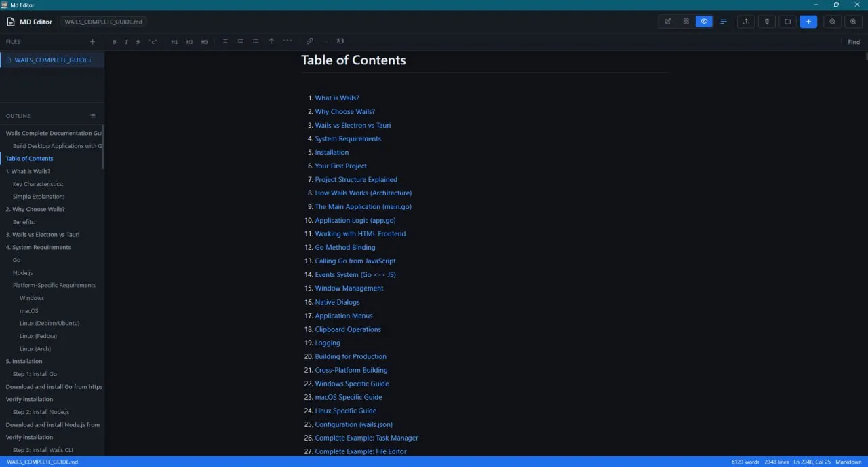Click the WAILS_COMPLETE_GUIDE.md filename field in the header
This screenshot has height=467, width=868.
[103, 22]
